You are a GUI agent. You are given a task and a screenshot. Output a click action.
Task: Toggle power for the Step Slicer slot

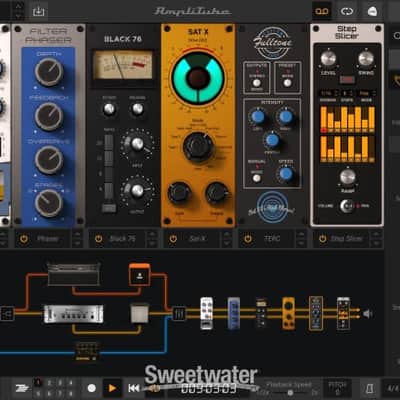322,239
